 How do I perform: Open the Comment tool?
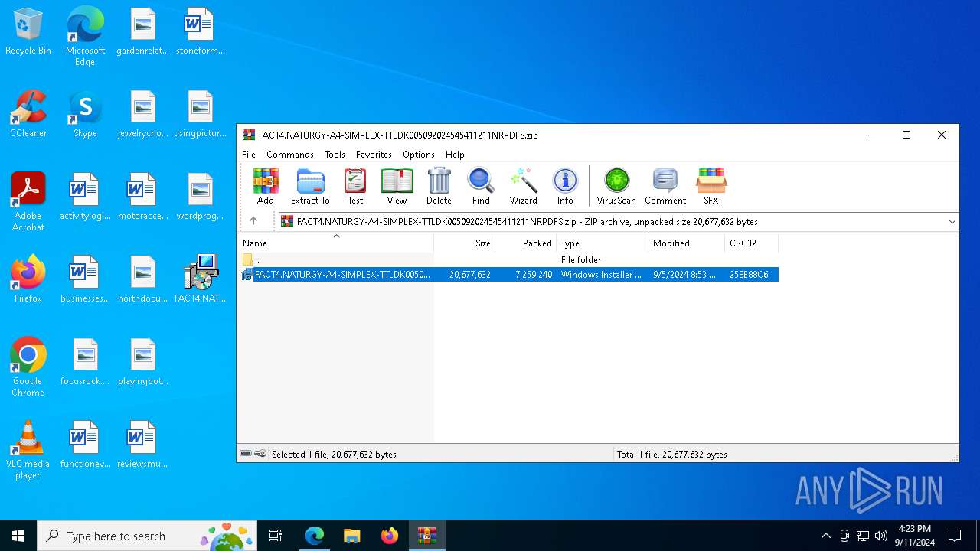tap(665, 187)
